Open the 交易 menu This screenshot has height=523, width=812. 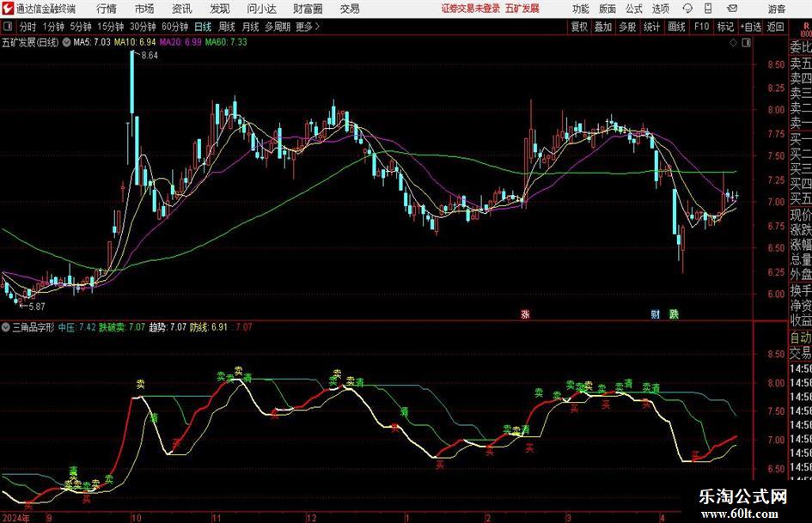coord(350,9)
